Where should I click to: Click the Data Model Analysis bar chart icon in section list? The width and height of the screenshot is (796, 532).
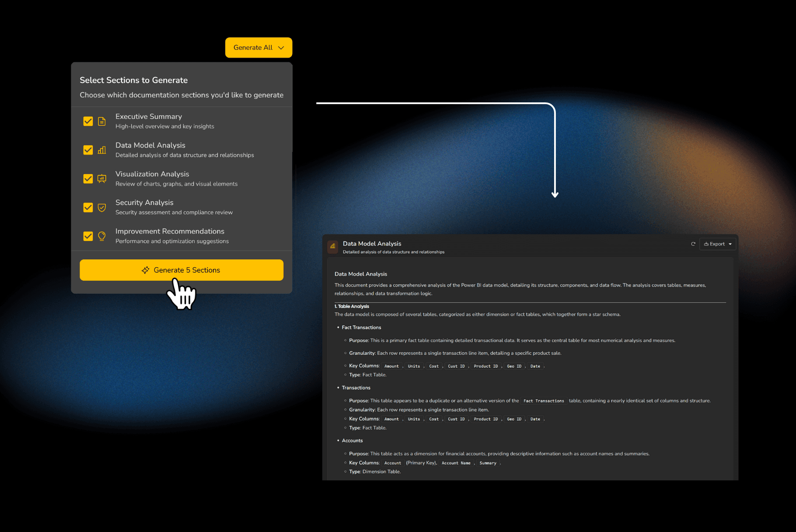tap(102, 150)
